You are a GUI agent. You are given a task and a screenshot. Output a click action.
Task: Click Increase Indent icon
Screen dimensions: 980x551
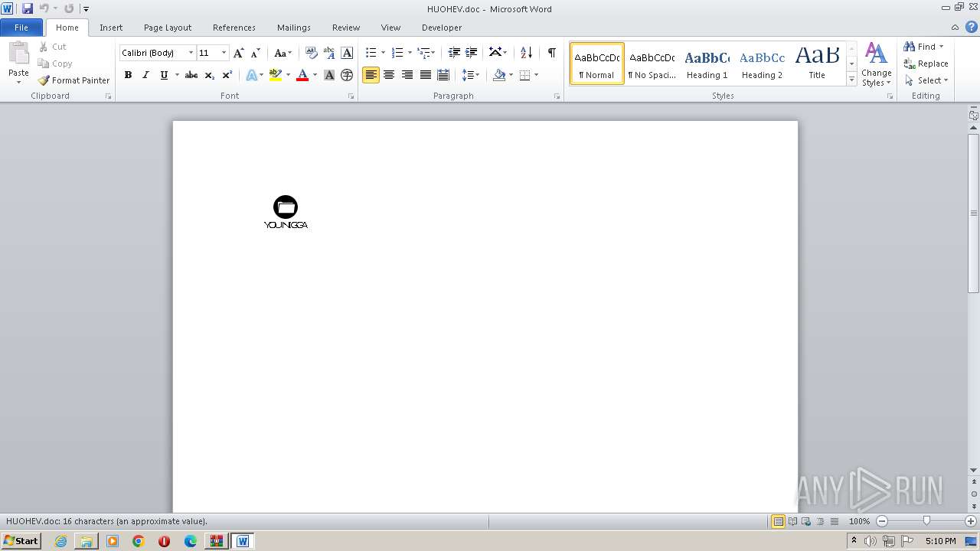click(472, 53)
